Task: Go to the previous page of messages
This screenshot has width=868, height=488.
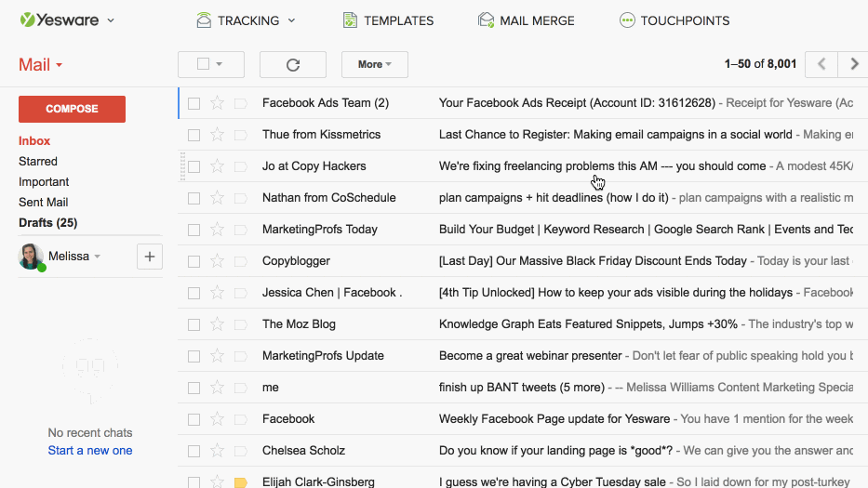Action: [x=821, y=64]
